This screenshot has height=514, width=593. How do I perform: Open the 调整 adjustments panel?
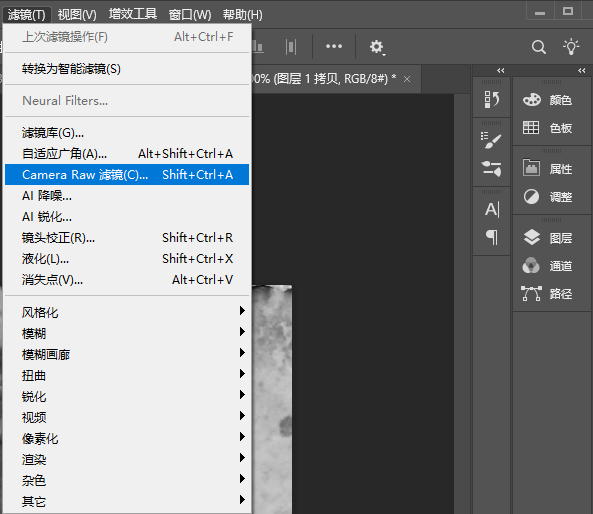pos(548,197)
